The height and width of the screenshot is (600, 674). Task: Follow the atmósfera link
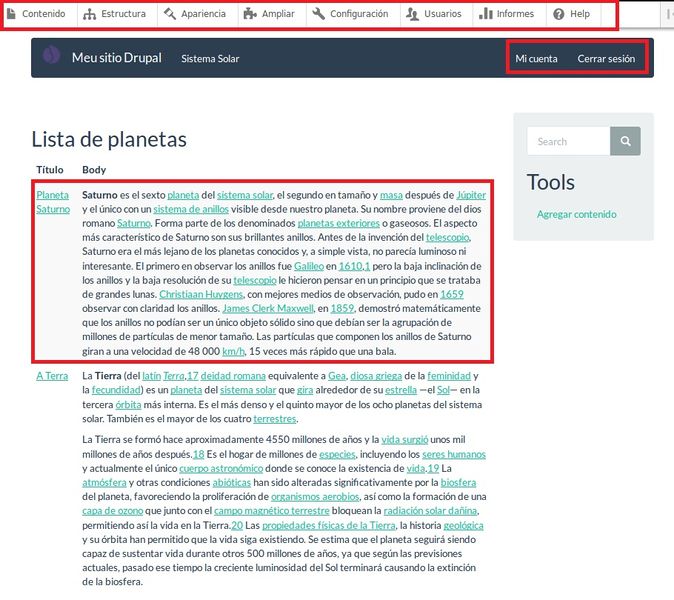click(104, 483)
